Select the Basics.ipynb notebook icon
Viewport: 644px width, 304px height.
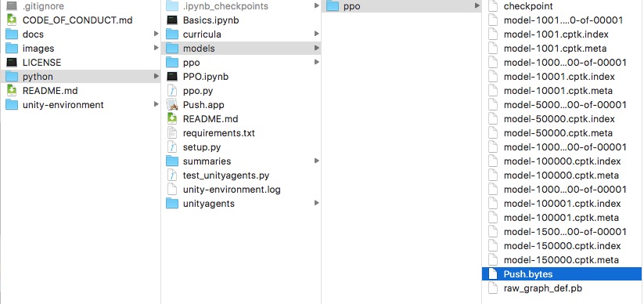coord(172,20)
